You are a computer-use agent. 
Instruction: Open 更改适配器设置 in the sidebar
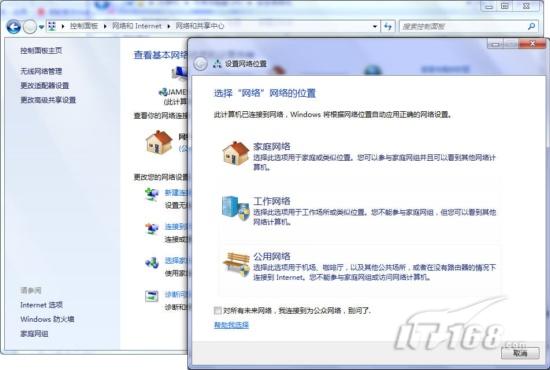45,86
